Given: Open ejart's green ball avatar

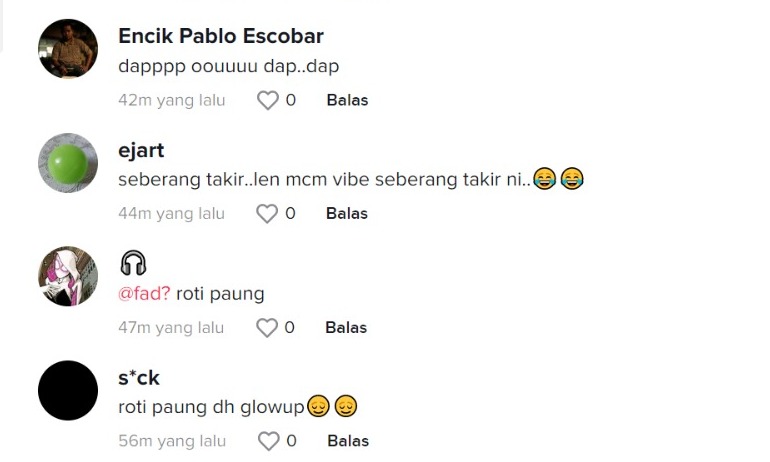Looking at the screenshot, I should pyautogui.click(x=68, y=163).
